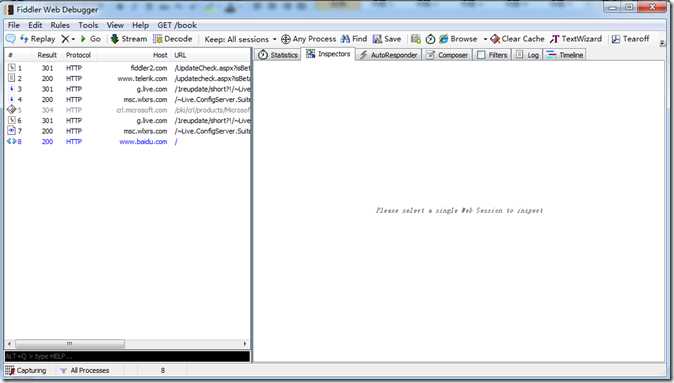Click the Tearoff button
674x383 pixels.
click(x=630, y=39)
